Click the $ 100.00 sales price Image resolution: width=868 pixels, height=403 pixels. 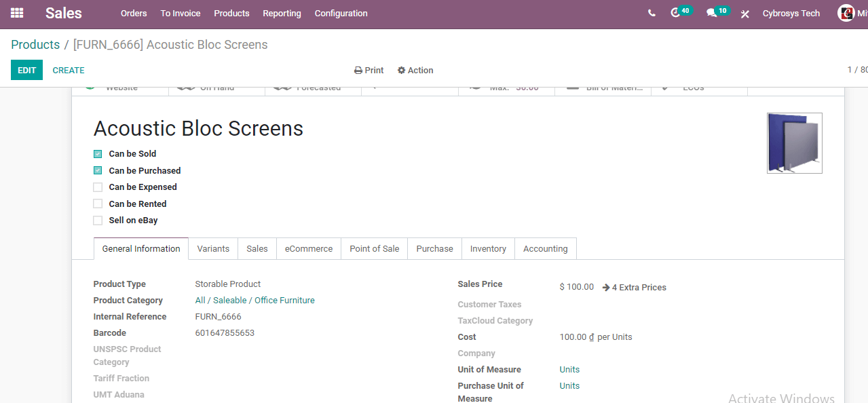(576, 287)
